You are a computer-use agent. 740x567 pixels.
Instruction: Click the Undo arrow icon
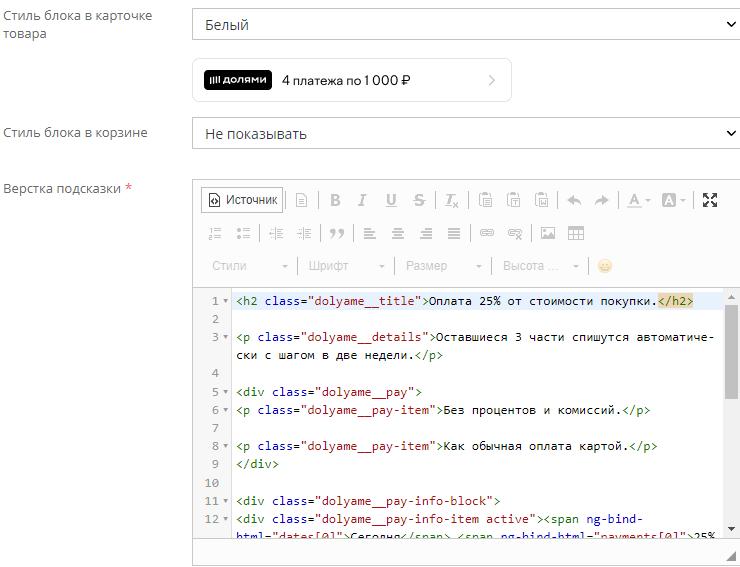pos(574,200)
